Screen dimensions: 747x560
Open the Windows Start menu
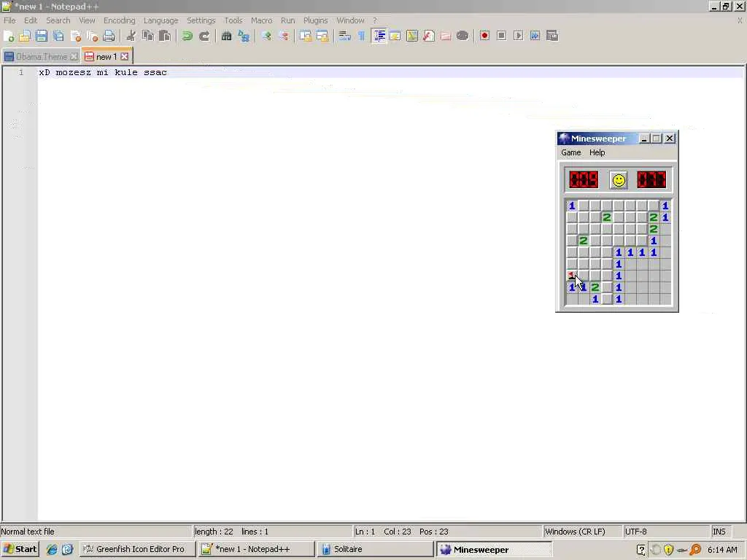click(20, 549)
